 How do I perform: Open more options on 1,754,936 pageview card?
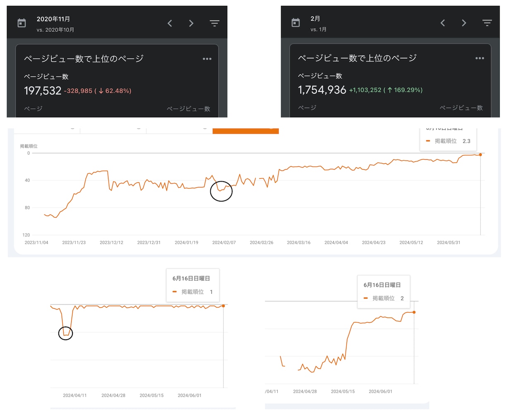[480, 58]
